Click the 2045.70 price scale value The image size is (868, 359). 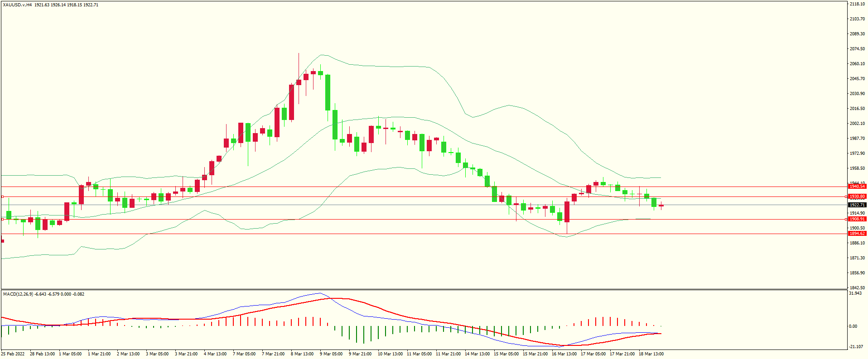[x=857, y=79]
